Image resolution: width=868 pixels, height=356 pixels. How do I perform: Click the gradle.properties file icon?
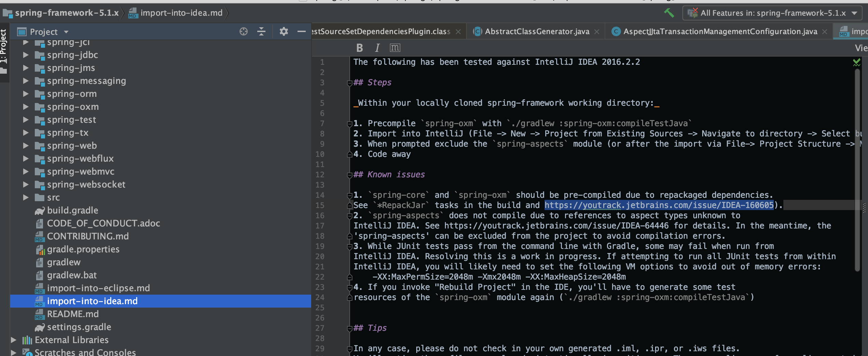[40, 250]
